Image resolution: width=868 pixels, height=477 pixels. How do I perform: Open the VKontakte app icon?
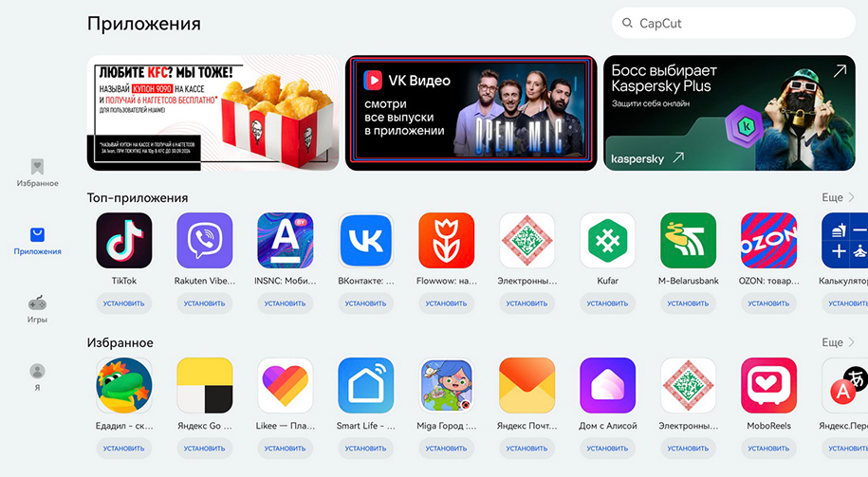coord(365,241)
